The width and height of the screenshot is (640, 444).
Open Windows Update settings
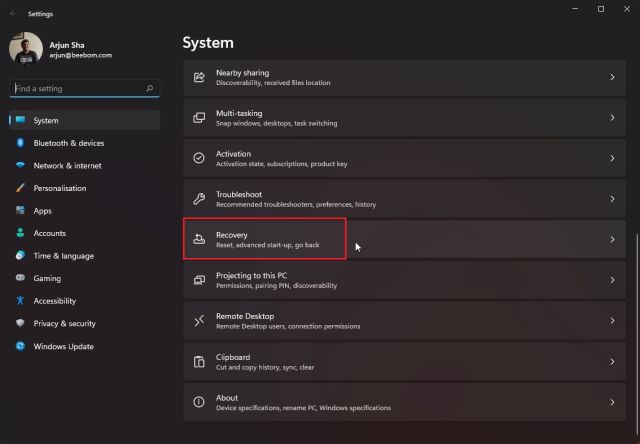coord(84,346)
